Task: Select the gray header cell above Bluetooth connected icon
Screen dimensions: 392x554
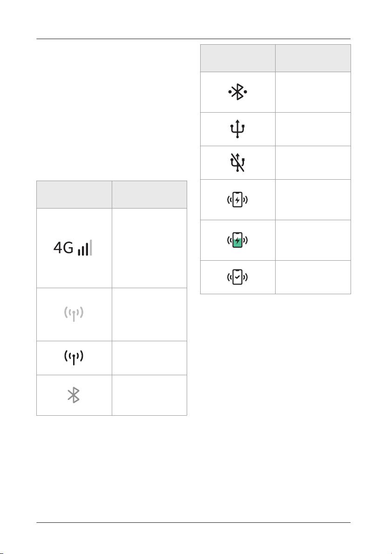Action: [237, 58]
